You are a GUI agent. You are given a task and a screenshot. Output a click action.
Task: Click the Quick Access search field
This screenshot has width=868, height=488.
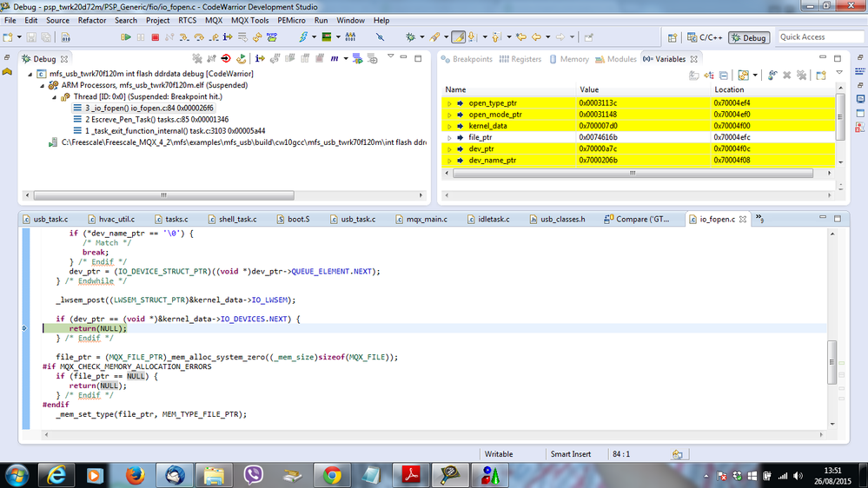(820, 37)
